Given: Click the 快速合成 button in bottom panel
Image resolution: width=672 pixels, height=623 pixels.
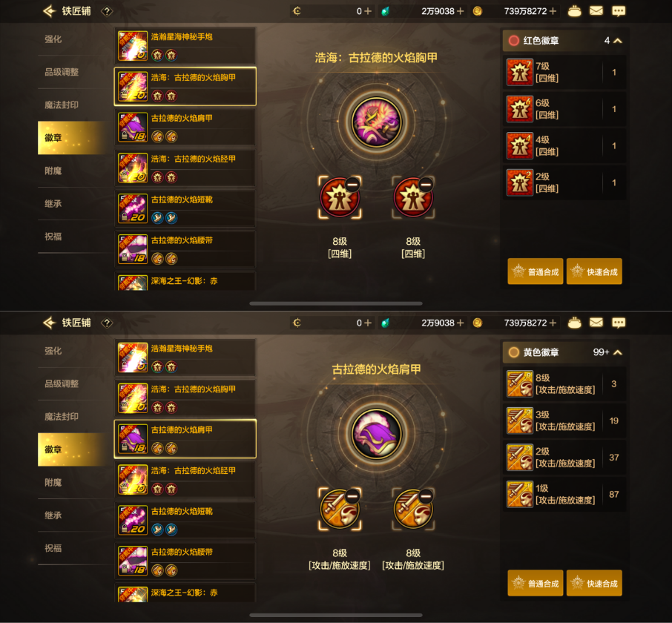Looking at the screenshot, I should (594, 583).
